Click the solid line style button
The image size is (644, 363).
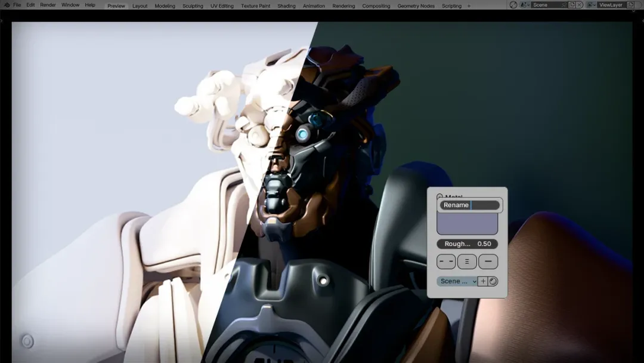click(x=488, y=262)
